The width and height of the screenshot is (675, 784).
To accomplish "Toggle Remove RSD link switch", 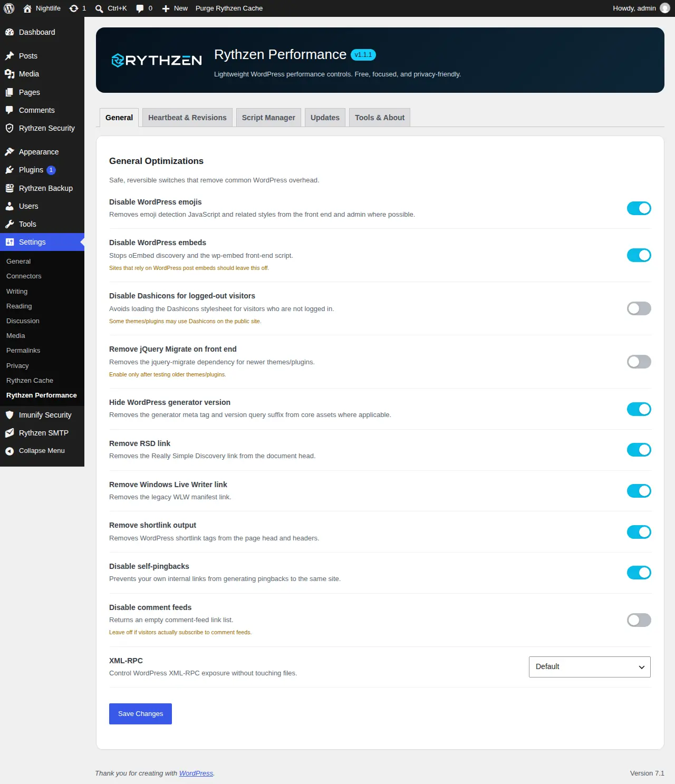I will coord(639,450).
